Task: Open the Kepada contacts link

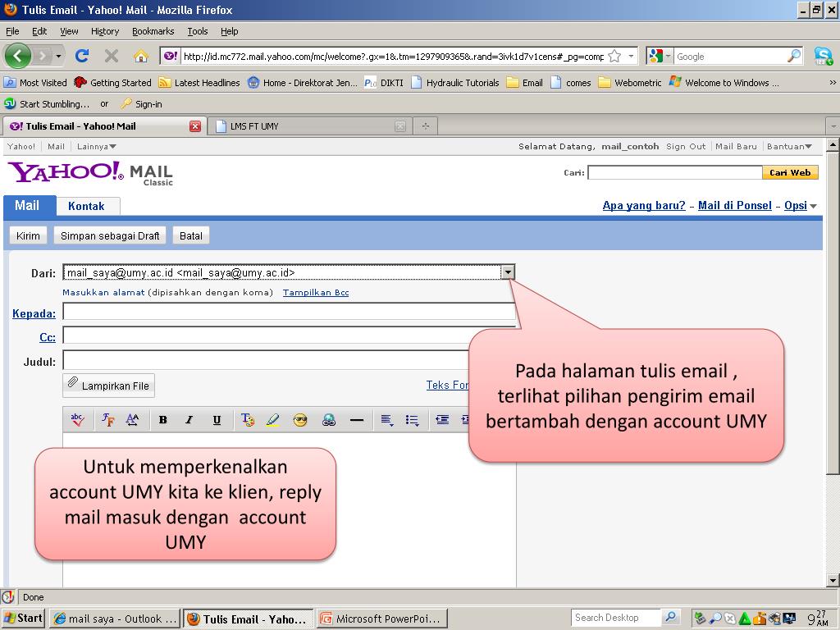Action: pos(34,313)
